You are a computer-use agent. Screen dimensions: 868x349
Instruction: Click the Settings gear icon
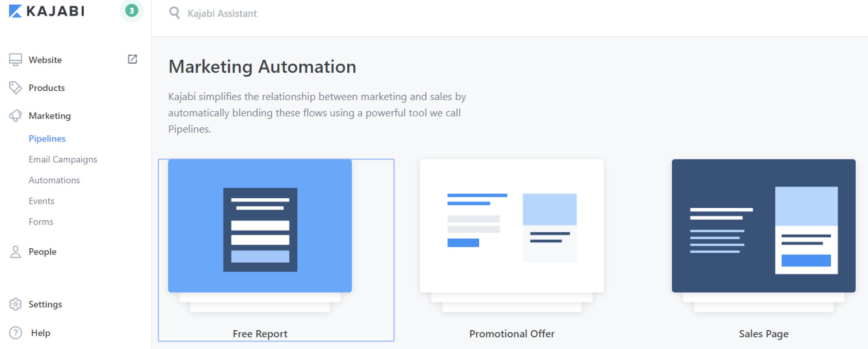tap(16, 304)
